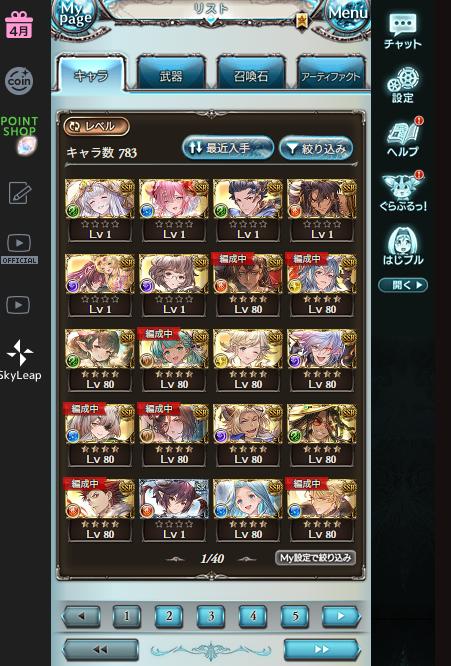
Task: Switch to the 武器 tab
Action: [171, 76]
